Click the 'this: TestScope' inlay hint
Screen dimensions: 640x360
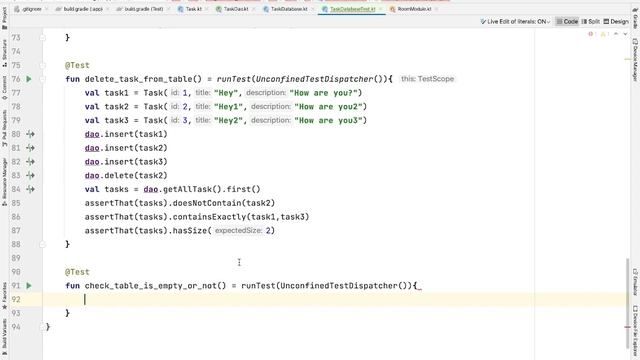(427, 79)
